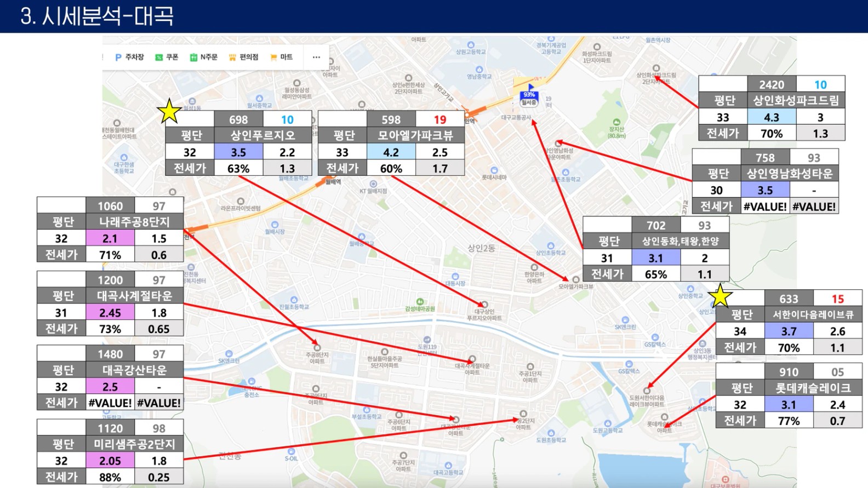
Task: Click the 상인초등학교 school marker
Action: [x=551, y=249]
